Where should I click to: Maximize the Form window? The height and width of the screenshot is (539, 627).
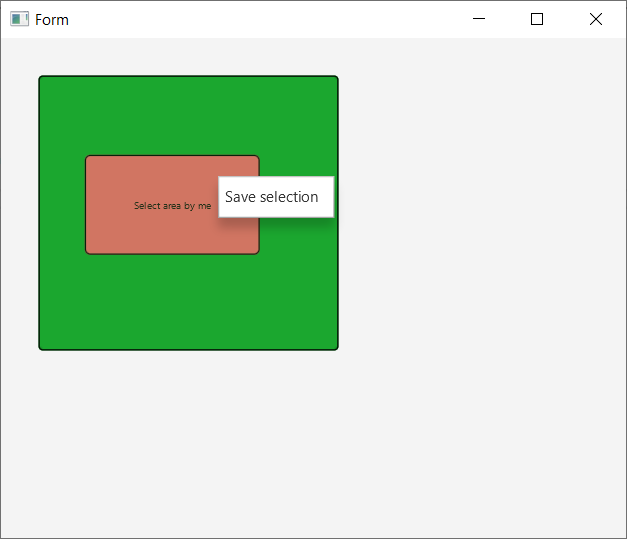point(537,19)
